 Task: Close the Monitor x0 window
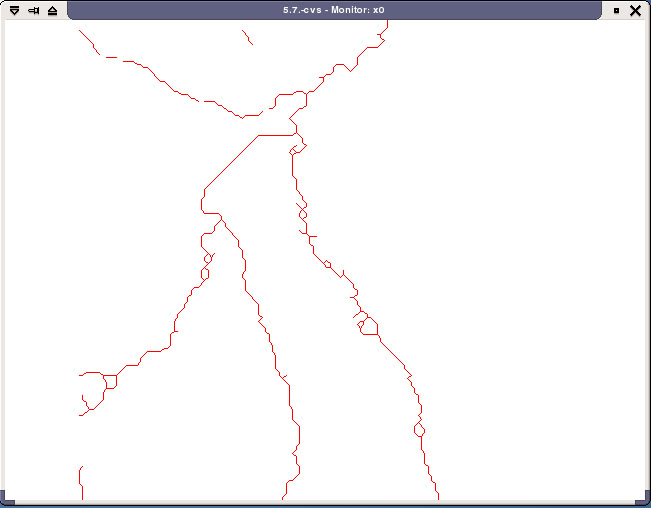635,10
